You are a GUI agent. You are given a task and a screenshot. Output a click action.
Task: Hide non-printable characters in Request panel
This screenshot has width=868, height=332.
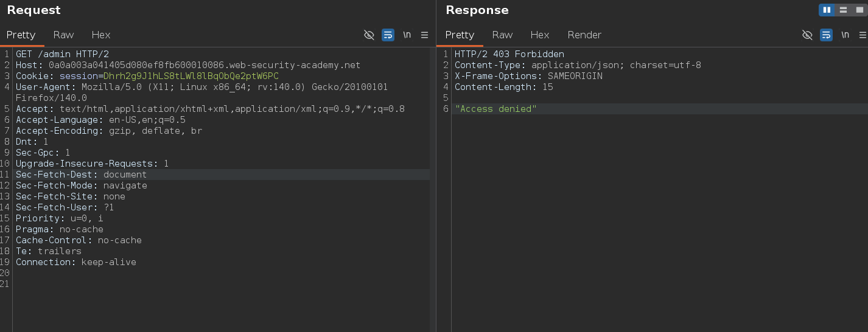[x=369, y=35]
